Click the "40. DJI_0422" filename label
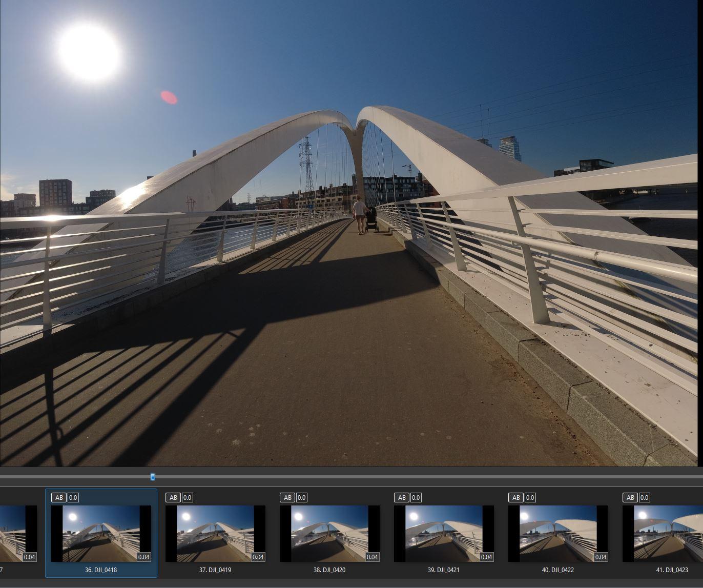 [x=558, y=570]
